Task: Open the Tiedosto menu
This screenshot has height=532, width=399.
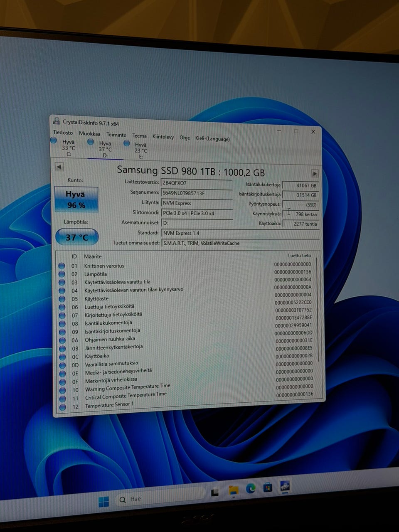Action: [63, 133]
